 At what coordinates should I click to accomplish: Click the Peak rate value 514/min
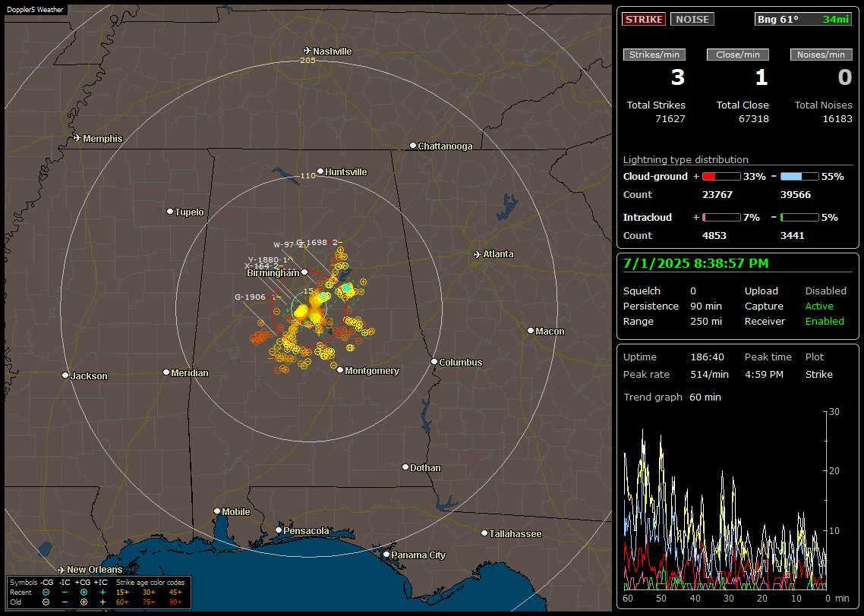click(709, 374)
